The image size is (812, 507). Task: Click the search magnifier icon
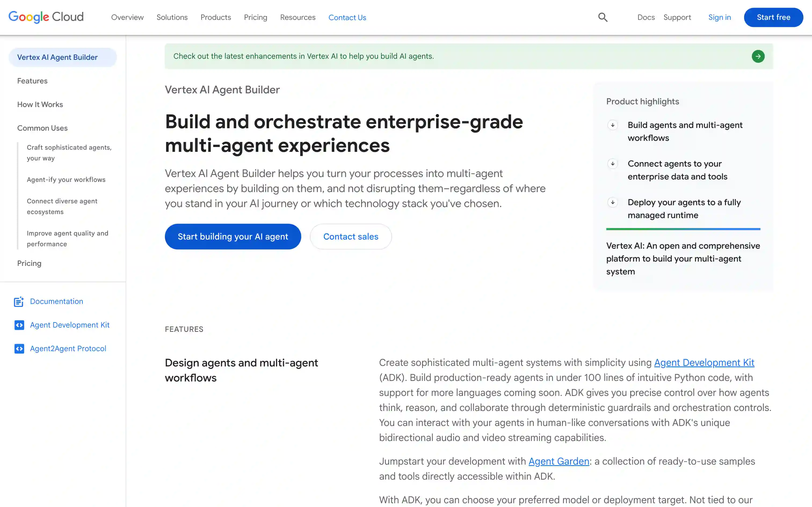click(603, 17)
